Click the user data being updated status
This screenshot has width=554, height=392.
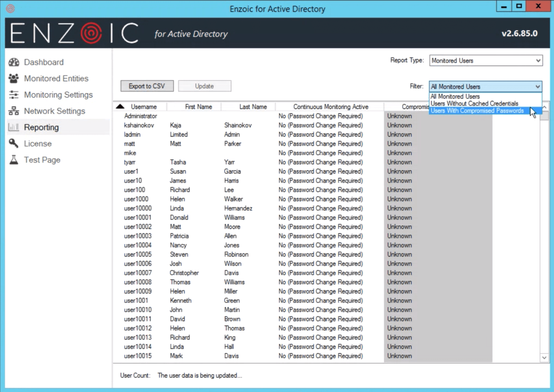coord(200,375)
